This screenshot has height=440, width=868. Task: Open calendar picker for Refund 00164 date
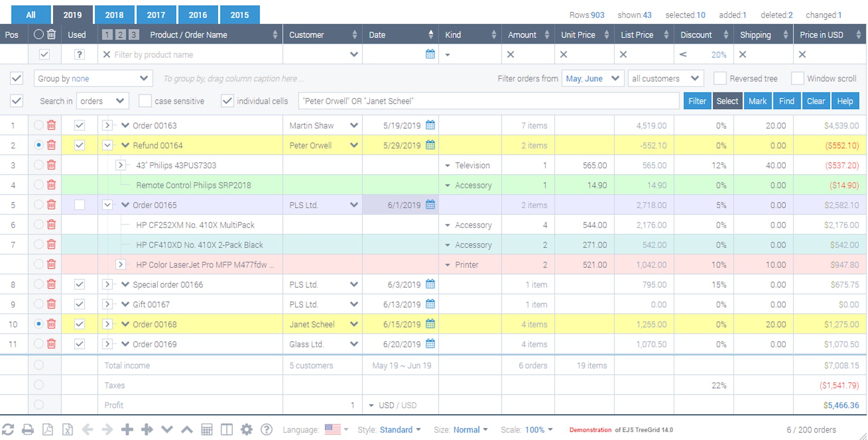click(x=430, y=145)
